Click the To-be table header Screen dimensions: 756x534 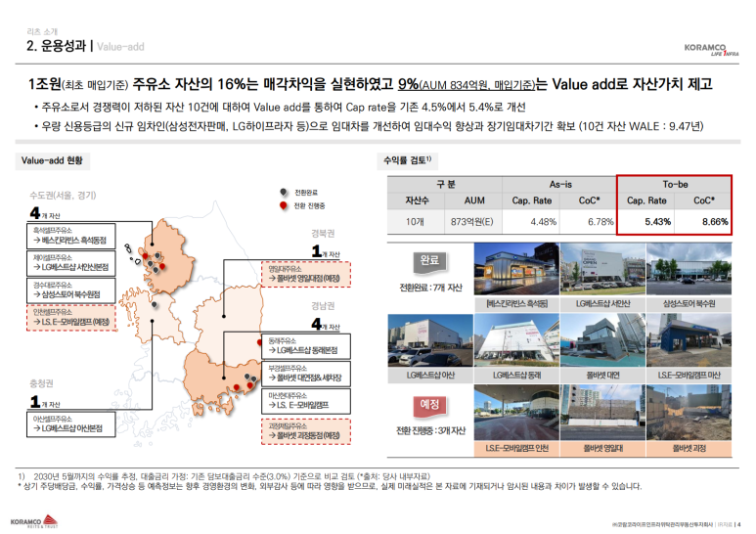[675, 185]
